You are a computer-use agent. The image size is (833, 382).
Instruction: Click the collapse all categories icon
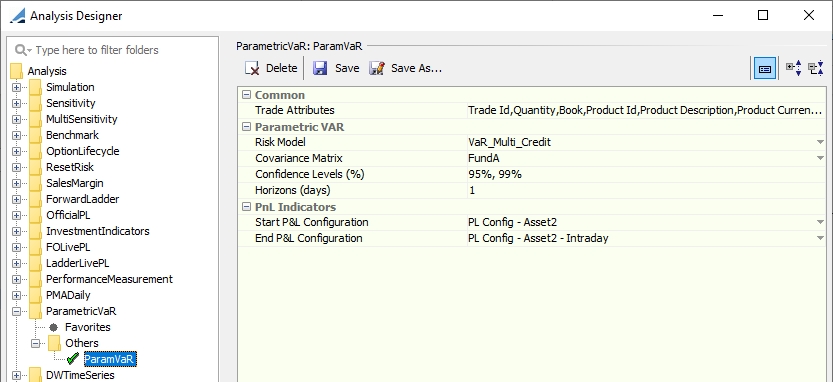815,69
